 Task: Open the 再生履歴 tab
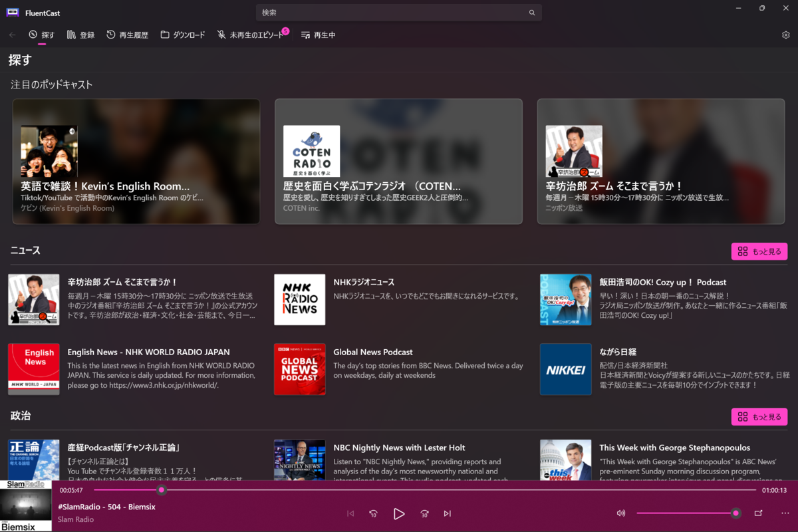pyautogui.click(x=128, y=35)
